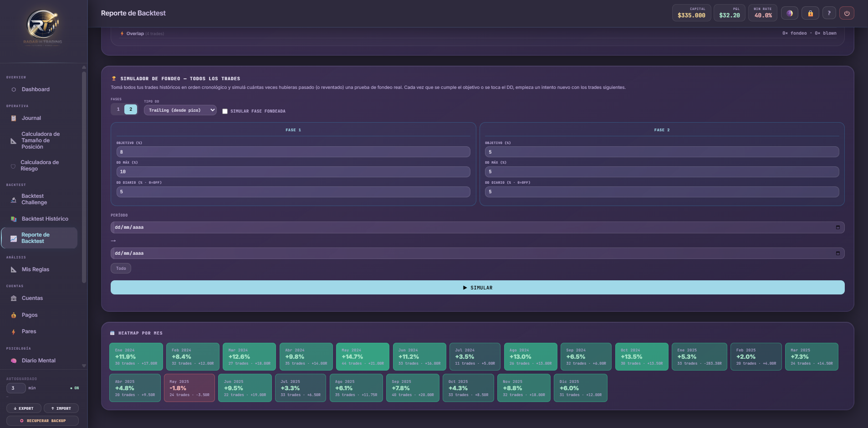The height and width of the screenshot is (428, 868).
Task: Select the Dic 2025 +6.0% heatmap cell
Action: [x=581, y=388]
